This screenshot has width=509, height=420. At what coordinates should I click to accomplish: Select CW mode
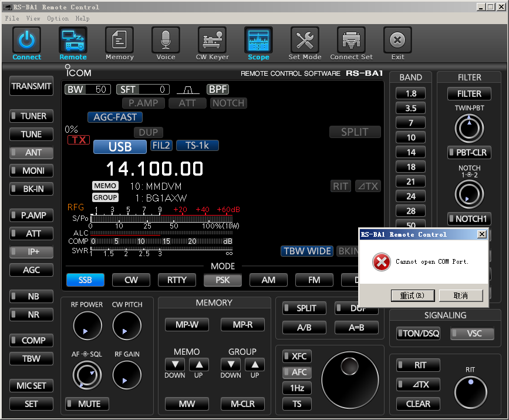[131, 280]
